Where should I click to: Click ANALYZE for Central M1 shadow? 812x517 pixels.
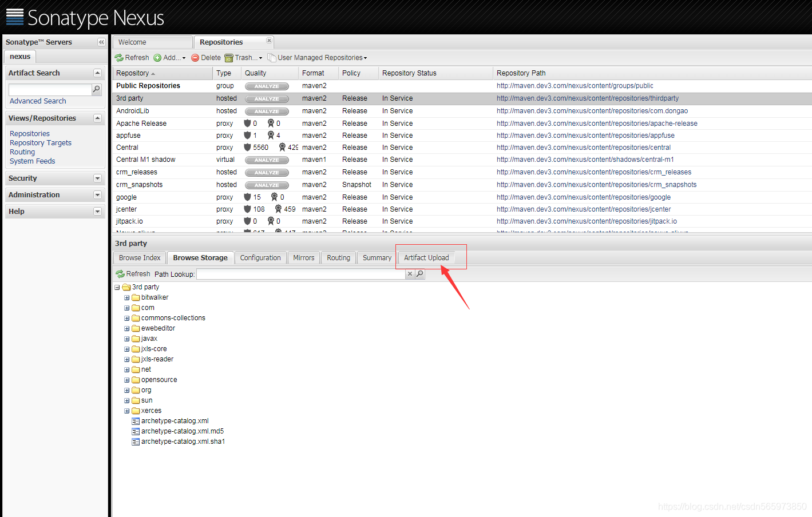click(x=267, y=160)
